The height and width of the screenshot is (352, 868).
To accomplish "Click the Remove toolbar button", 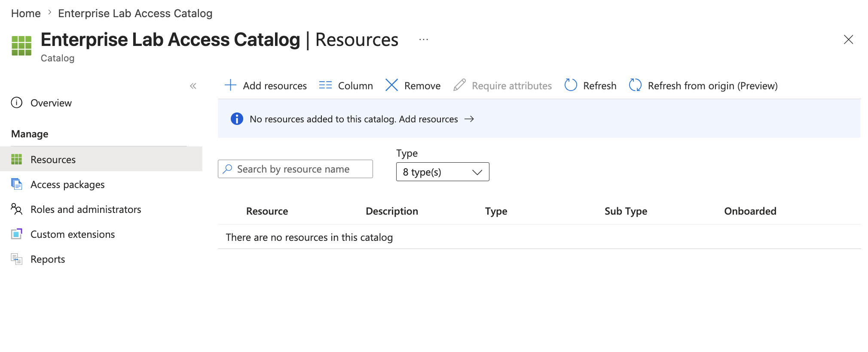I will [413, 85].
